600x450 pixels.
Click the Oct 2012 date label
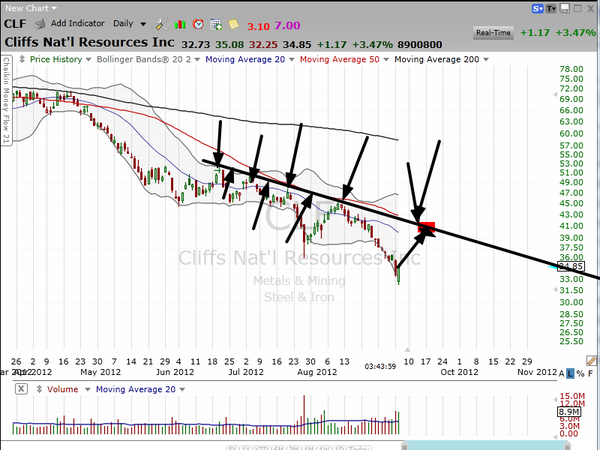pyautogui.click(x=459, y=372)
